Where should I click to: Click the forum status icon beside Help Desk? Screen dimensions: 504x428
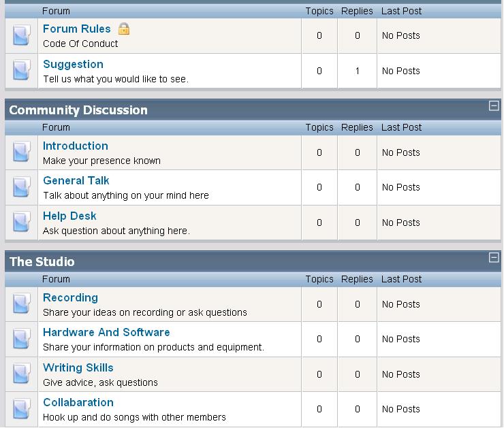[22, 223]
